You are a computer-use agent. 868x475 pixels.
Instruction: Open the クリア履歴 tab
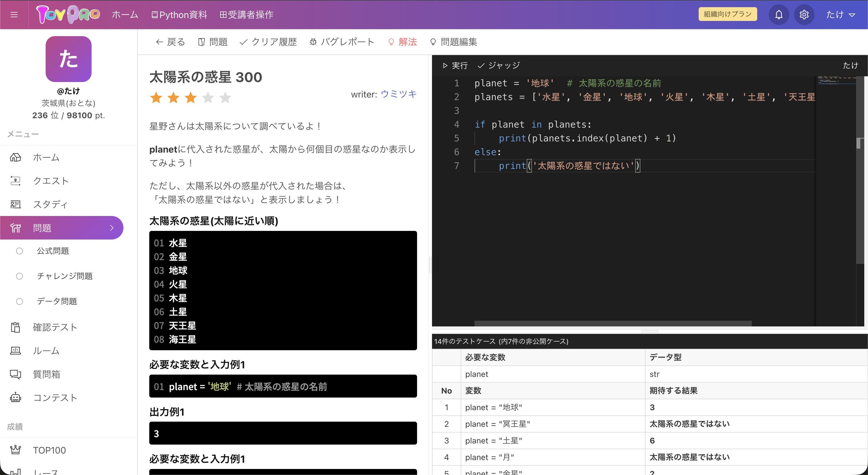click(268, 42)
